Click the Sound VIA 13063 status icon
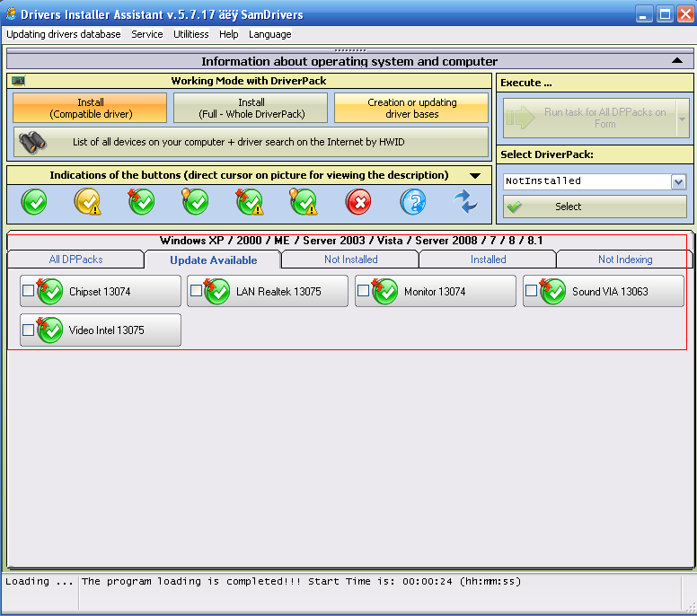This screenshot has width=697, height=616. [552, 291]
